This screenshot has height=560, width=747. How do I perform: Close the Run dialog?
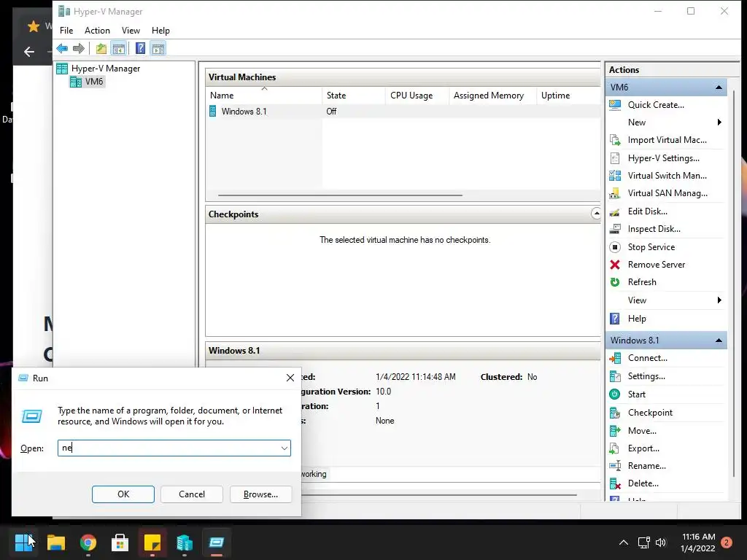point(290,378)
